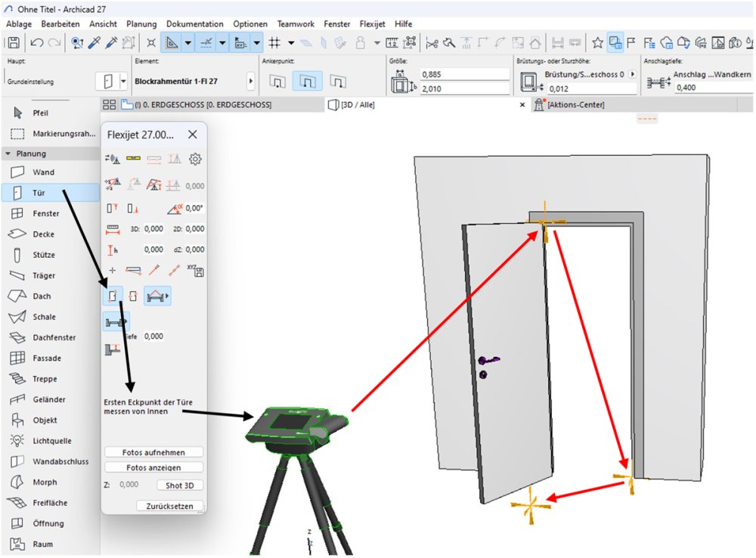Select the Dach roof tool
756x558 pixels.
50,296
